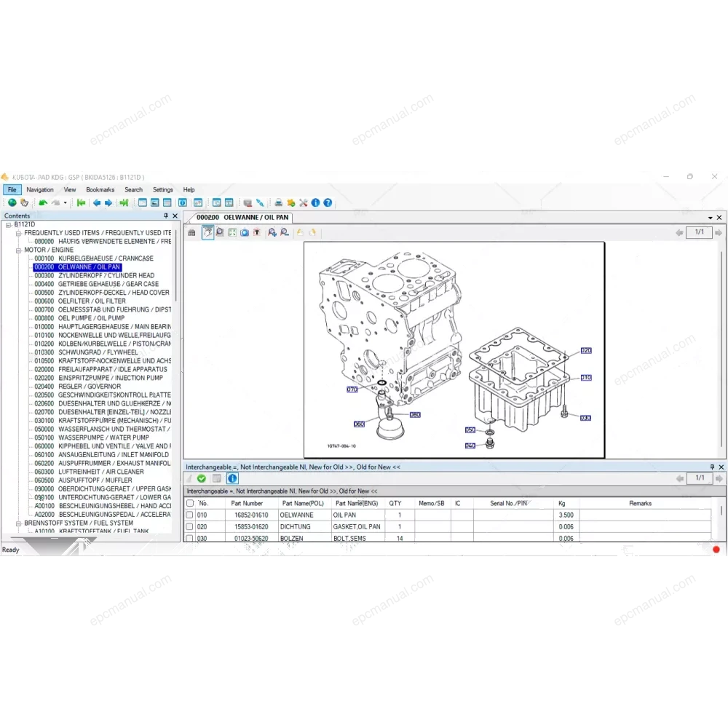Tick the checkbox for part 020 DICHTUNG
Image resolution: width=728 pixels, height=728 pixels.
189,527
